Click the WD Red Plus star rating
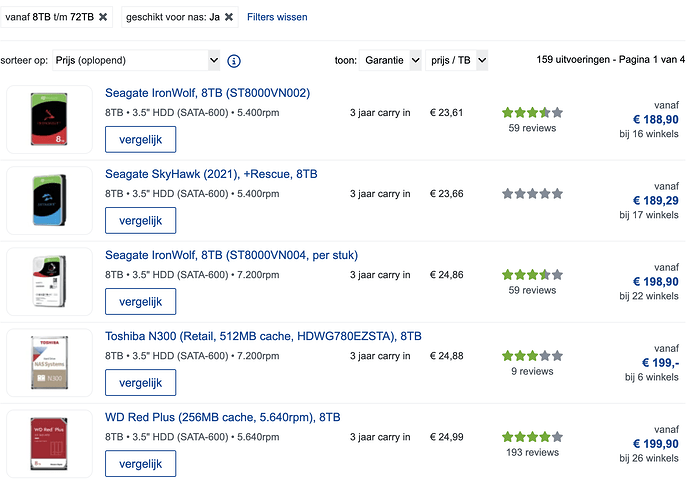This screenshot has height=483, width=690. point(532,437)
